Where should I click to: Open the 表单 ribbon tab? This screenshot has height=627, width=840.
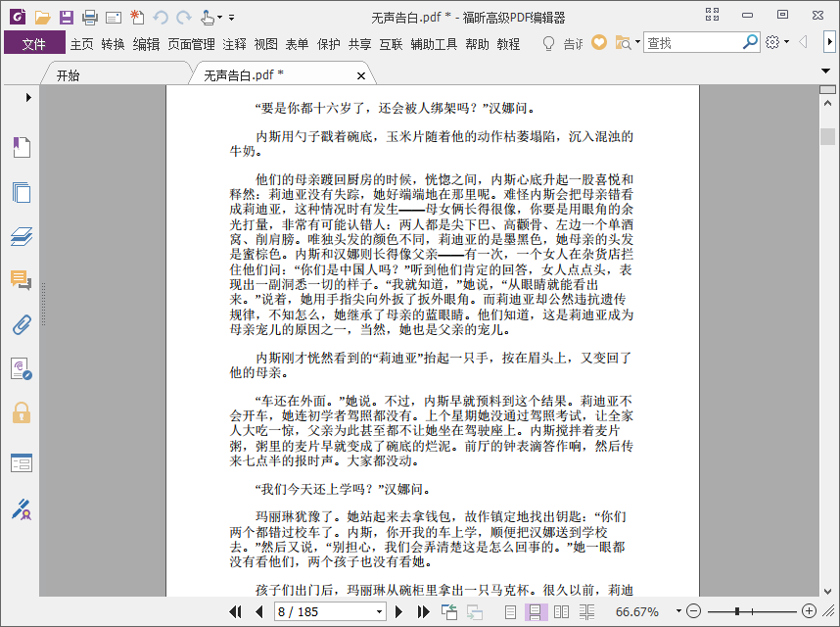(297, 44)
